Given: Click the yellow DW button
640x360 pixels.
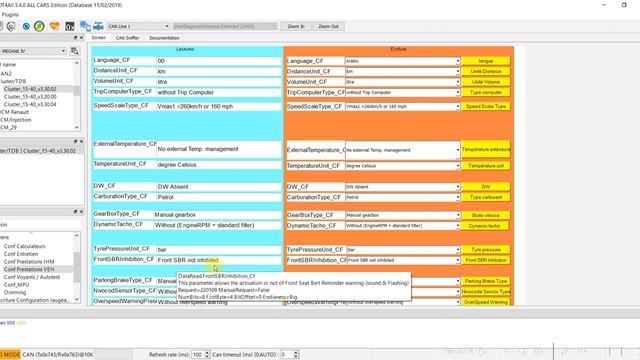Looking at the screenshot, I should 486,187.
